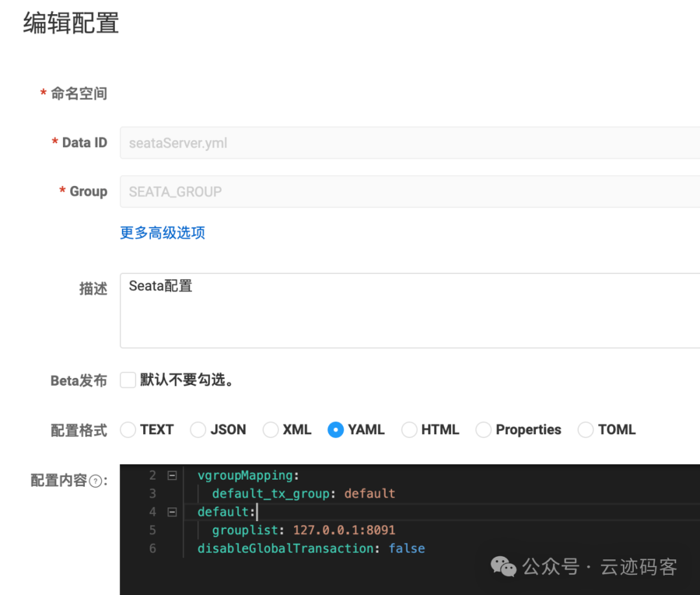Open the 更多高级选项 link

(163, 233)
